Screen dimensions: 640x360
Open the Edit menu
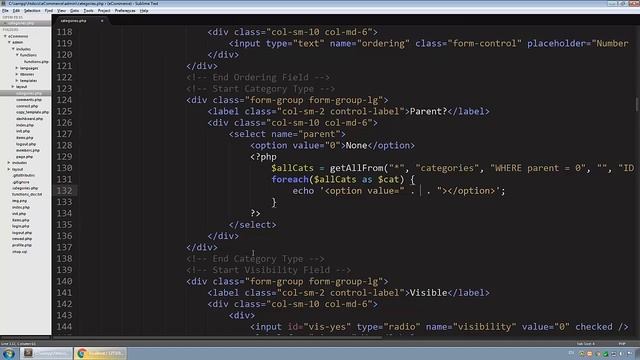[16, 11]
